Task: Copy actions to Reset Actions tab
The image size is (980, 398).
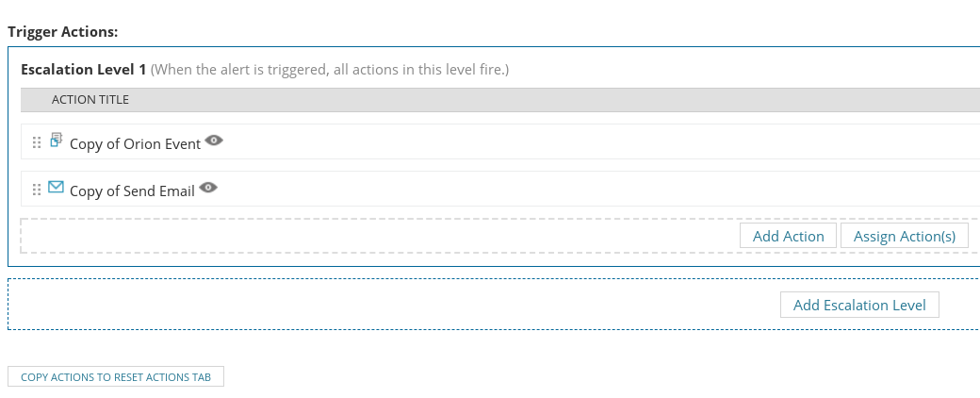Action: [116, 376]
